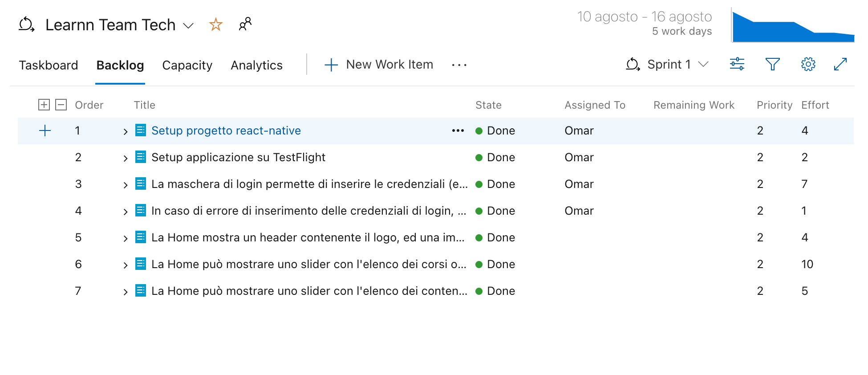
Task: Select the La Home può mostrare elenco dei conten... title
Action: (309, 291)
